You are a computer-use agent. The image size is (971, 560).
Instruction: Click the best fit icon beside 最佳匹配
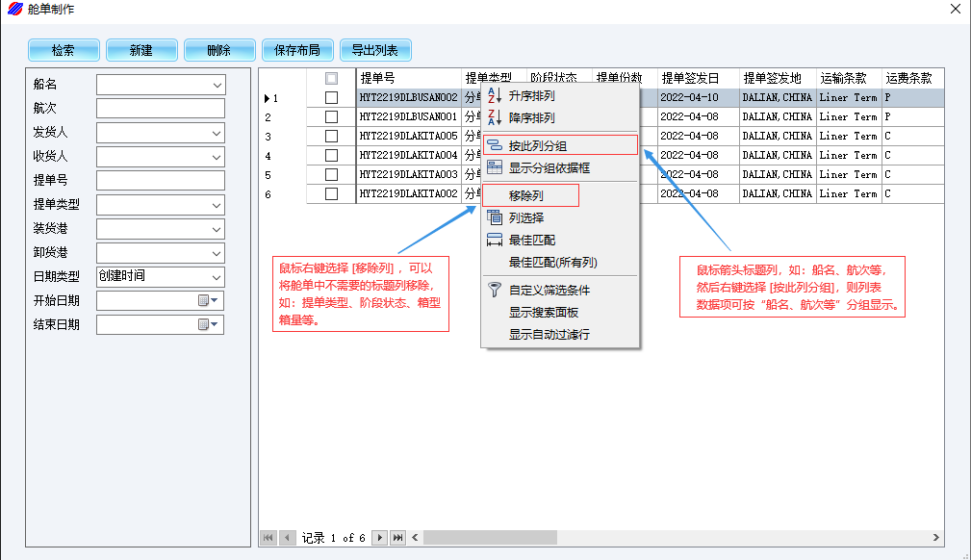click(x=495, y=241)
